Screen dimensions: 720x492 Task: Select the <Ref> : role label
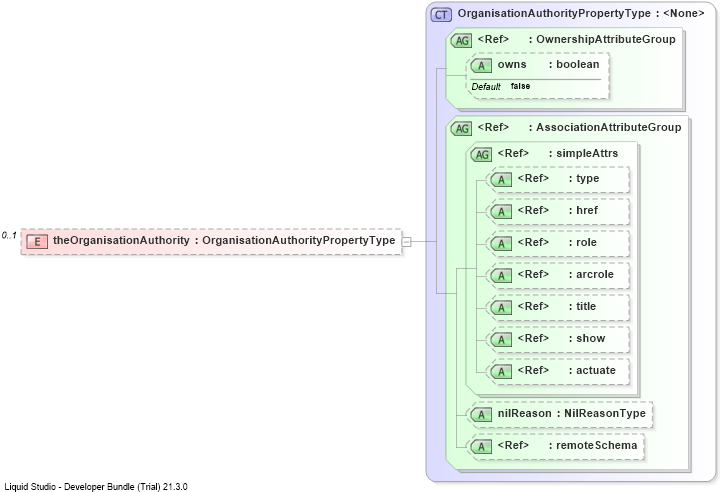[557, 242]
